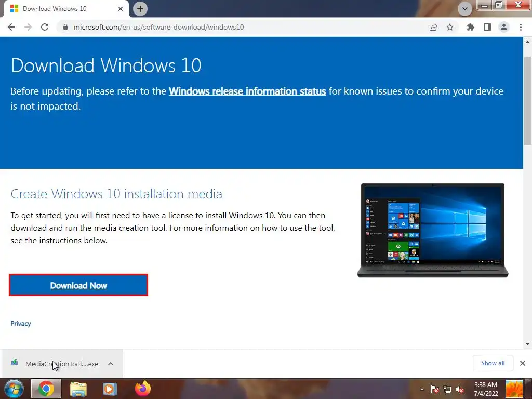The width and height of the screenshot is (532, 399).
Task: Open Windows release information status link
Action: [x=247, y=91]
